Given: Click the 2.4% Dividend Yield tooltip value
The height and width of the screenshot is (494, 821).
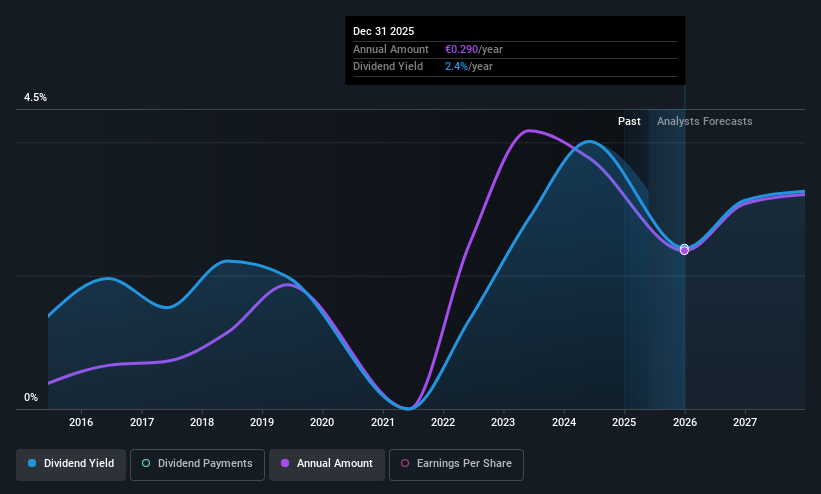Looking at the screenshot, I should tap(456, 66).
